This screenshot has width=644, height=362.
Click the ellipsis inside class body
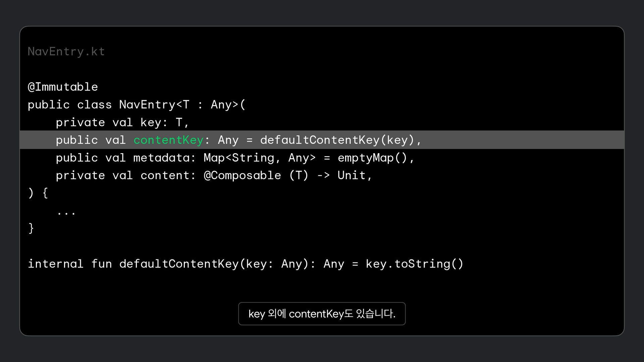(66, 213)
